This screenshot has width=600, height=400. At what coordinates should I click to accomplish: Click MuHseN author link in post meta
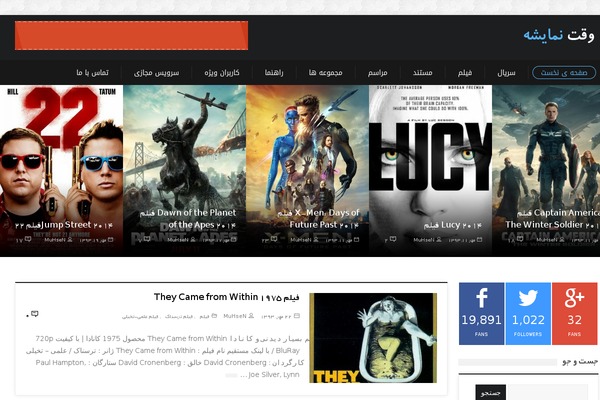(235, 316)
